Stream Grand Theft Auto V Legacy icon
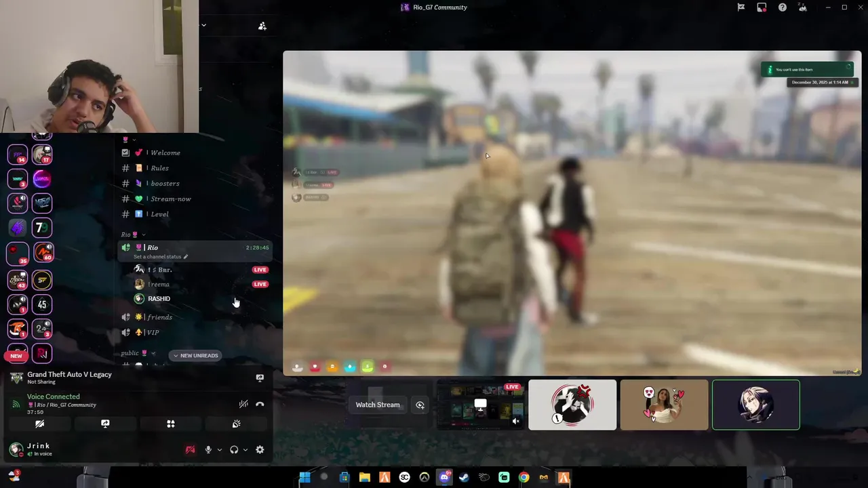The height and width of the screenshot is (488, 868). pos(260,378)
